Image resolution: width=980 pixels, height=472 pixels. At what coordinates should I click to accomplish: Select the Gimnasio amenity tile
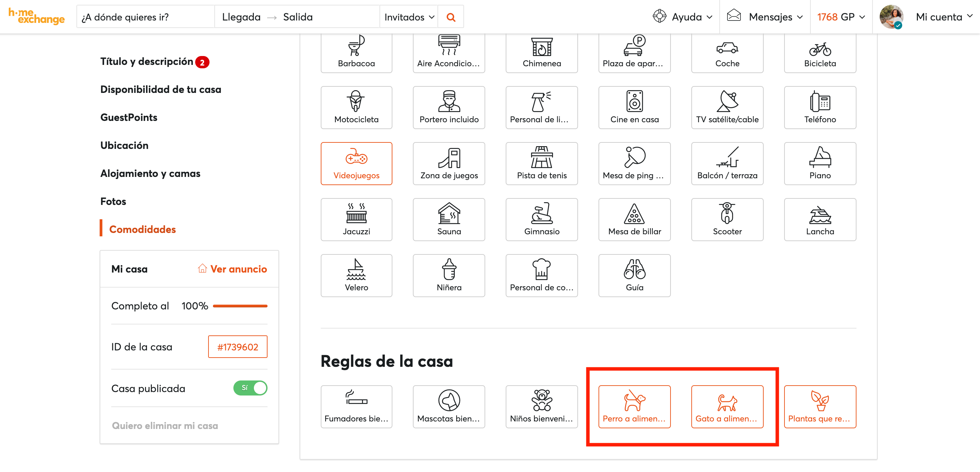(542, 219)
